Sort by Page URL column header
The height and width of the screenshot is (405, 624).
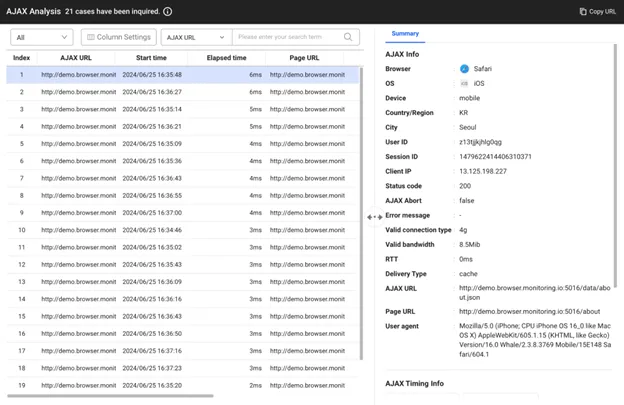click(304, 58)
